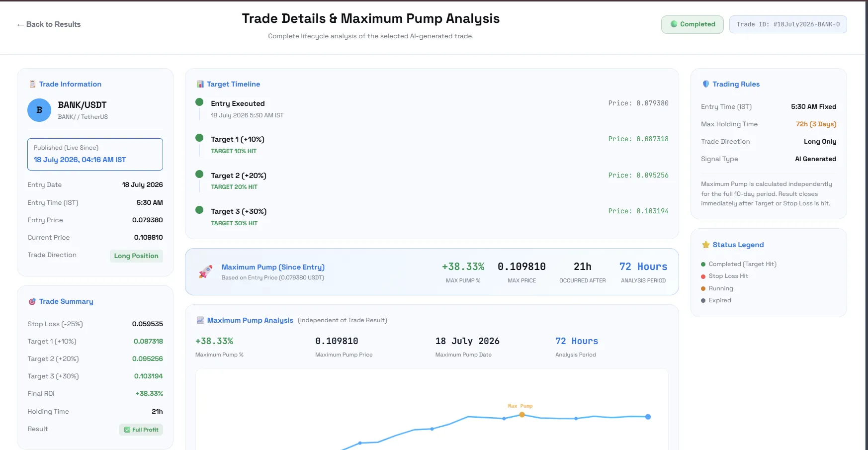The image size is (868, 450).
Task: Click the Stop Loss value 0.059535
Action: pos(148,324)
